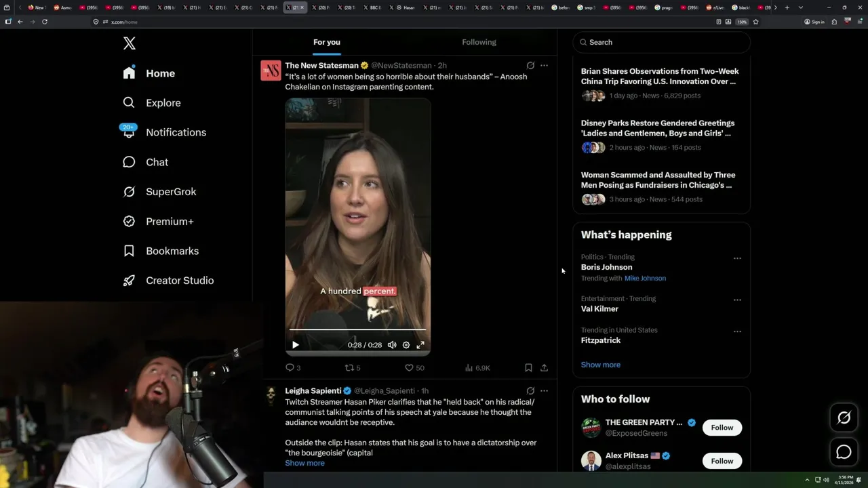View analytics for the New Statesman post
868x488 pixels.
477,368
